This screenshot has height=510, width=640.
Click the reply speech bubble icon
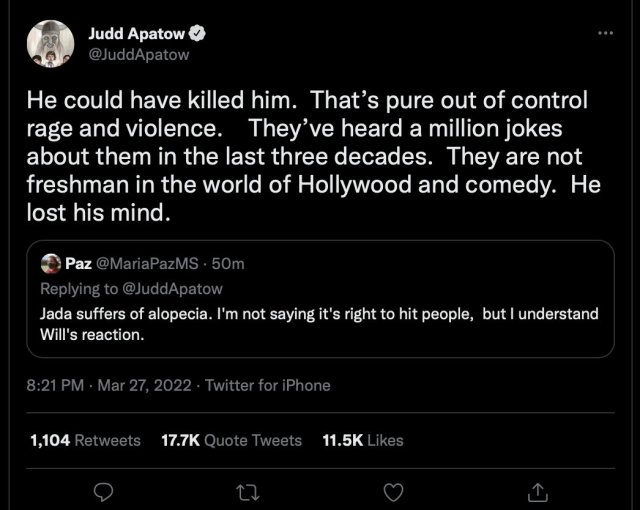point(103,489)
